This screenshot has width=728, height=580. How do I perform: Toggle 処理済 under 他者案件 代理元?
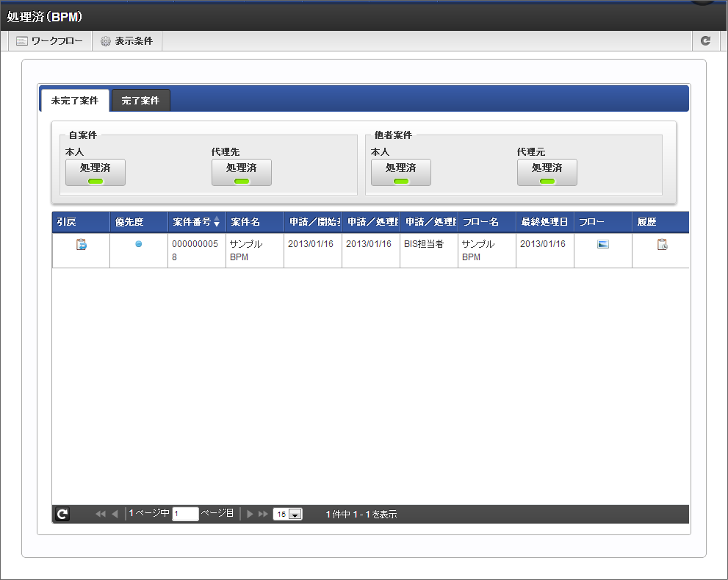pos(547,172)
